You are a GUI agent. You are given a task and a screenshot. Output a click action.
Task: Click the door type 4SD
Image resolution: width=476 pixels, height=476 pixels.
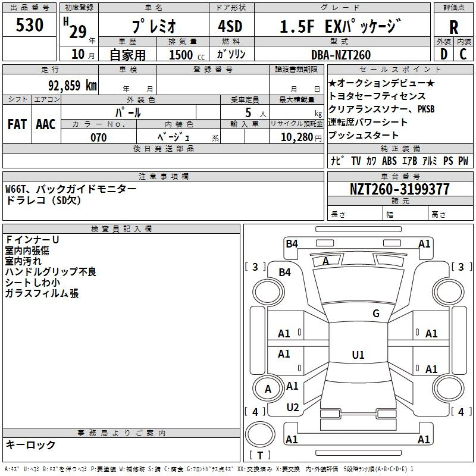click(230, 26)
